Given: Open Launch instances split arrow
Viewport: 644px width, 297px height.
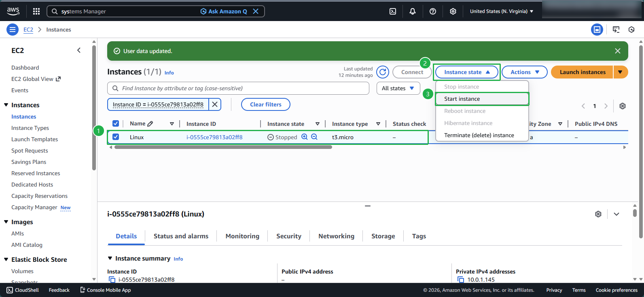Looking at the screenshot, I should (621, 72).
